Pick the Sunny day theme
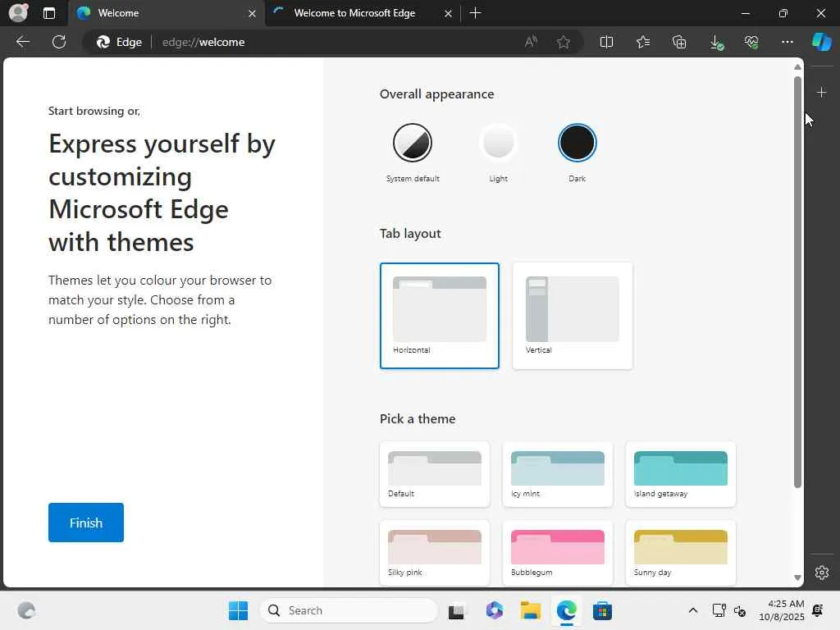Image resolution: width=840 pixels, height=630 pixels. [680, 553]
